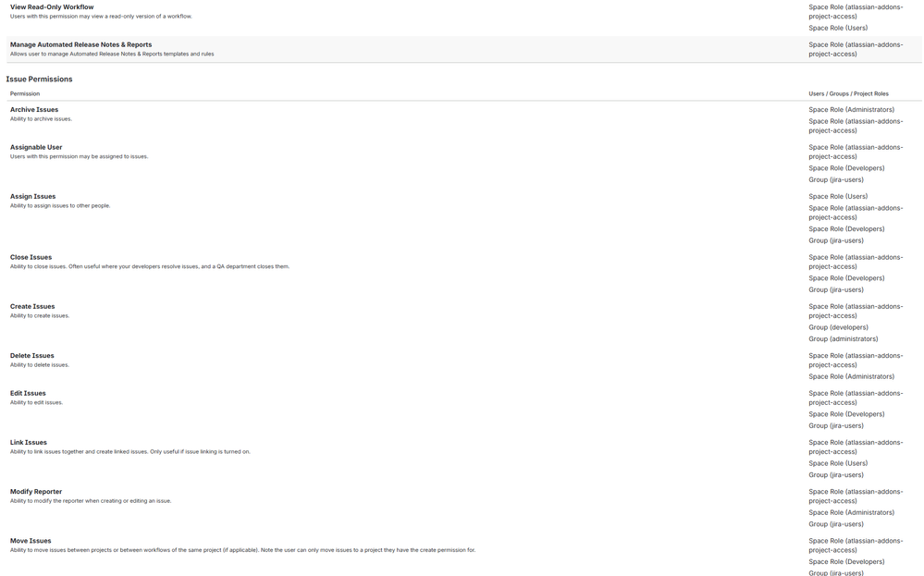Screen dimensions: 924x576
Task: Click Space Role (Developers) for Assignable User
Action: pyautogui.click(x=846, y=166)
